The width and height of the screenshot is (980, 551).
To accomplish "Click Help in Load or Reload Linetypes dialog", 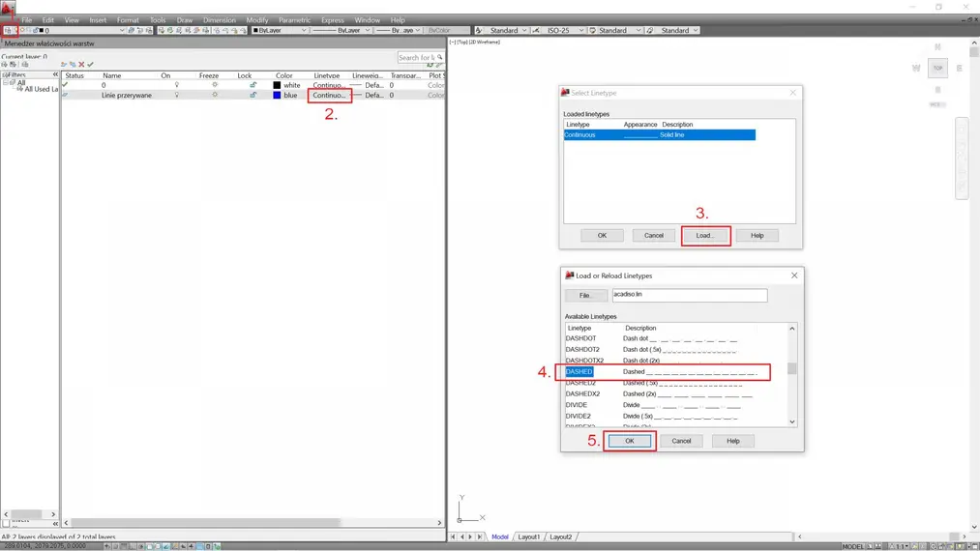I will [733, 441].
